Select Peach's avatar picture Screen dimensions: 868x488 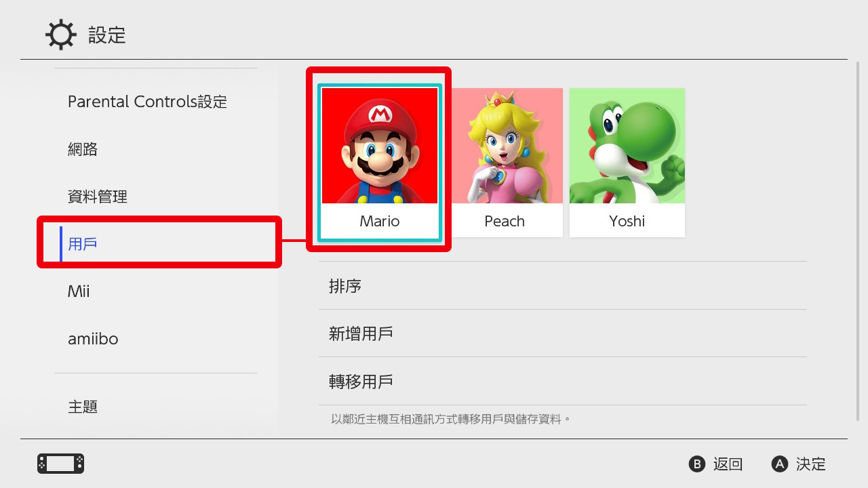[505, 146]
